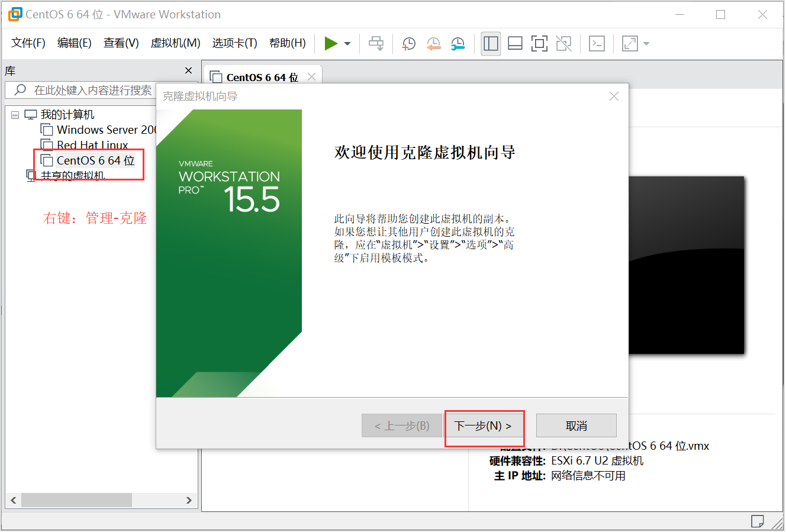Click 取消 to cancel the wizard

click(x=576, y=426)
